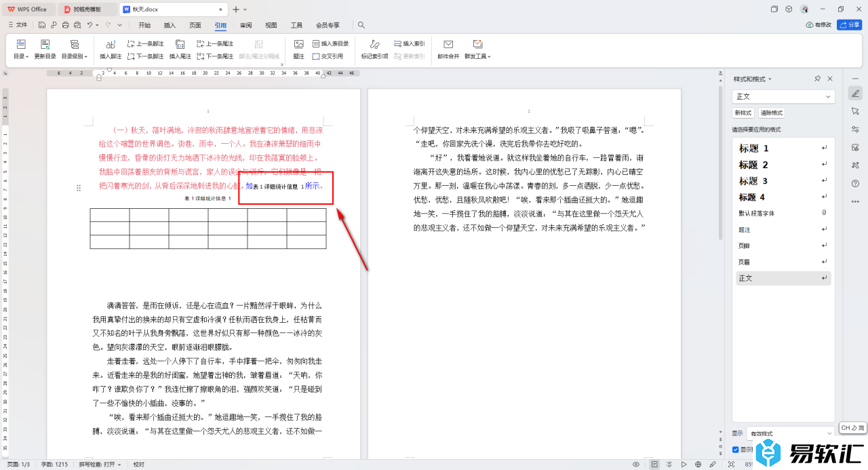868x470 pixels.
Task: Click the print preview icon
Action: click(x=77, y=25)
